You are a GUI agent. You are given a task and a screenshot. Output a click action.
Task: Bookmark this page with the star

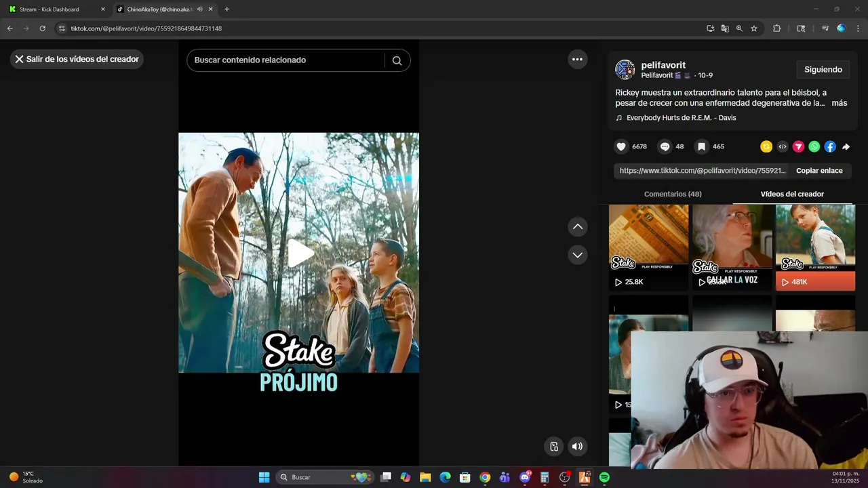coord(754,28)
